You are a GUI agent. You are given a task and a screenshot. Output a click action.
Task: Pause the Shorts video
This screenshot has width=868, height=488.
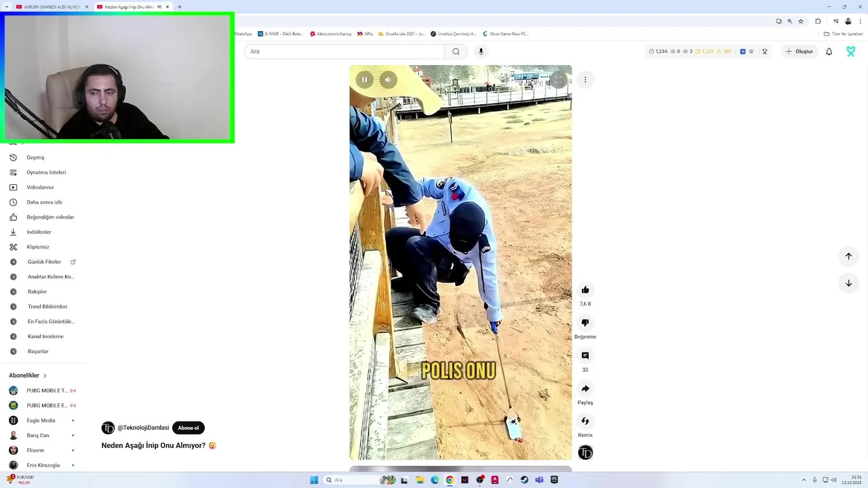pos(364,79)
